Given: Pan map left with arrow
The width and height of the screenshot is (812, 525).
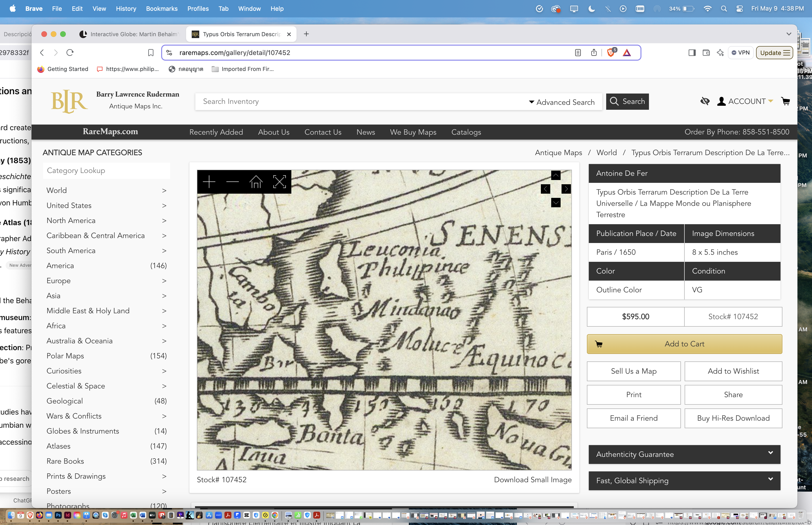Looking at the screenshot, I should pyautogui.click(x=545, y=189).
